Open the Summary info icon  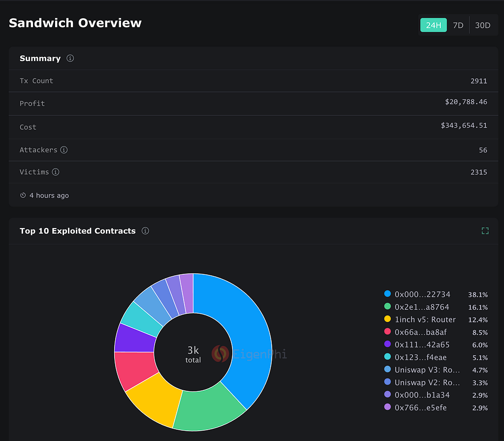(x=70, y=58)
